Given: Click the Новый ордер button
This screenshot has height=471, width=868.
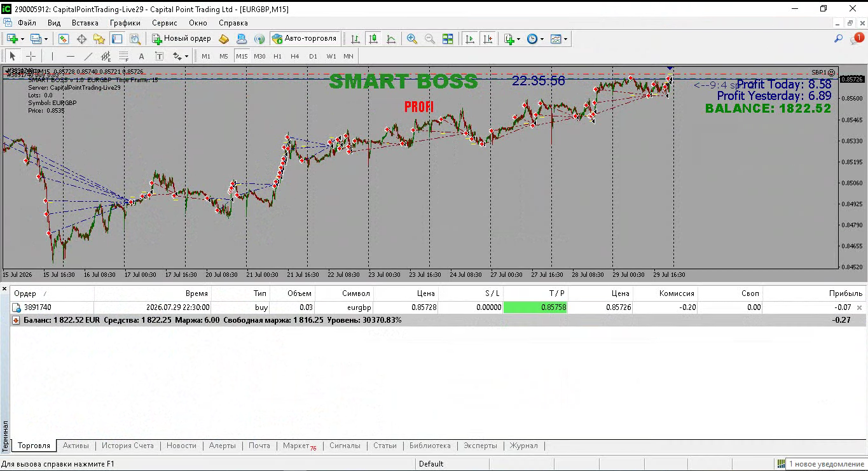Looking at the screenshot, I should click(181, 39).
